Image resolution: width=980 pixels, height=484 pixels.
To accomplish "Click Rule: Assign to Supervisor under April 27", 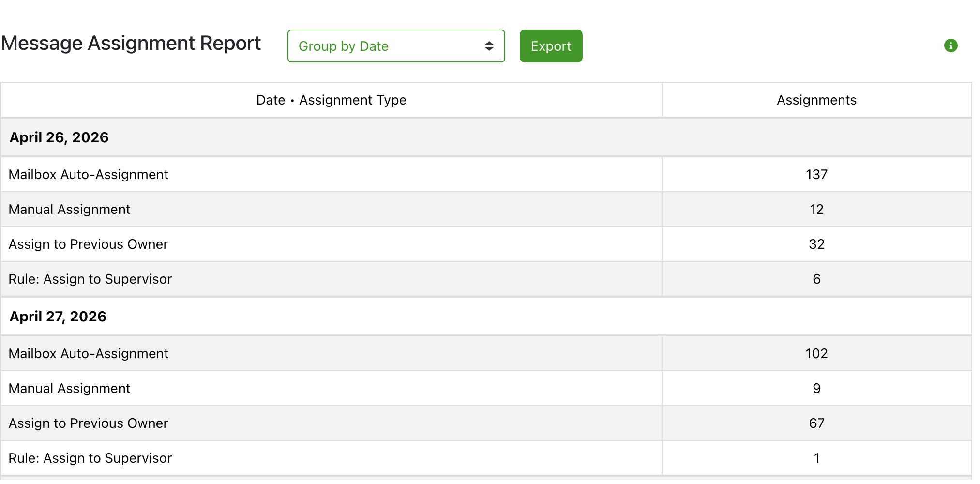I will coord(486,458).
